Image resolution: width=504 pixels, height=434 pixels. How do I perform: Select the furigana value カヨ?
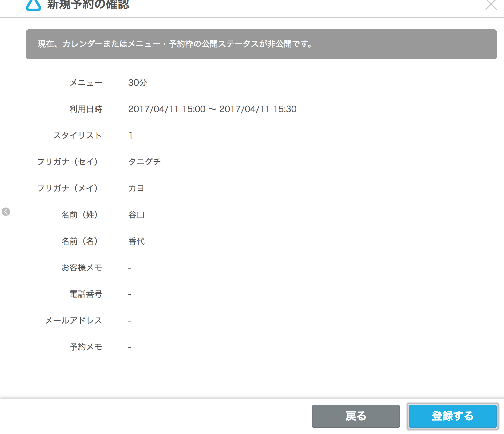click(x=136, y=188)
